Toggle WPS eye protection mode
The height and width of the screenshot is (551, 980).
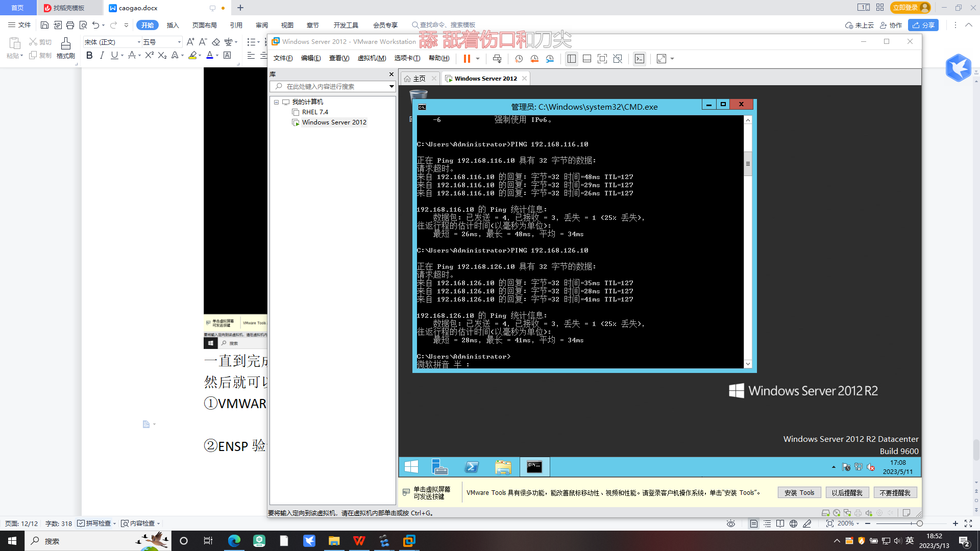(x=731, y=523)
